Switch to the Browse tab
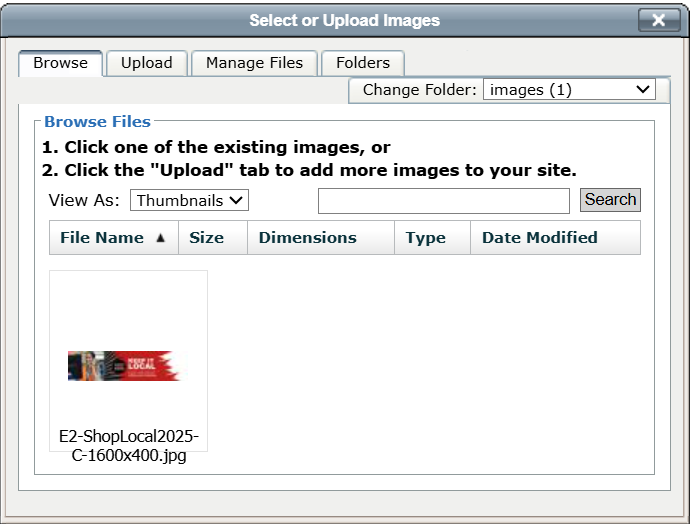 tap(60, 63)
